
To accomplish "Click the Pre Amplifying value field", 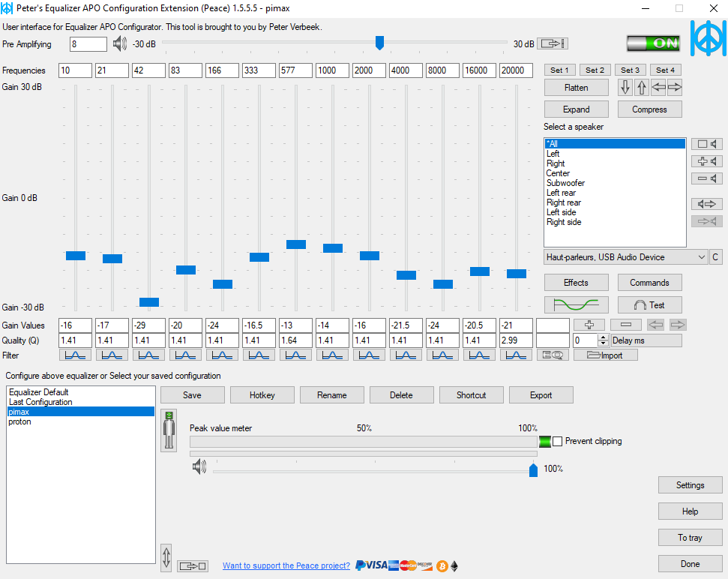I will 88,44.
